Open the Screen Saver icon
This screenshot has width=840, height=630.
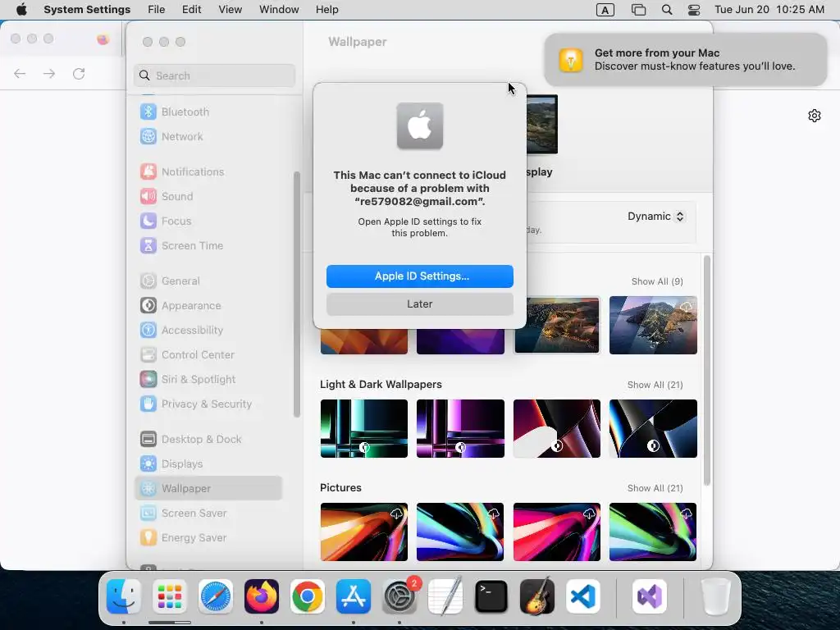148,514
